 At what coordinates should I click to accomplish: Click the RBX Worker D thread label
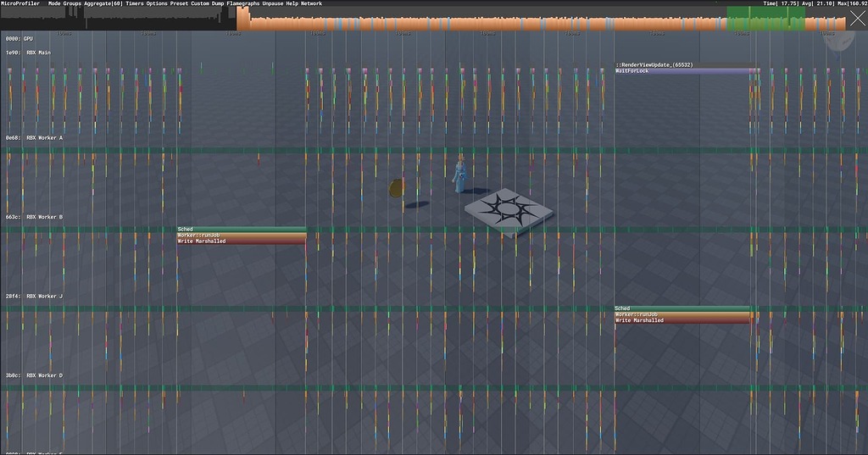tap(34, 375)
